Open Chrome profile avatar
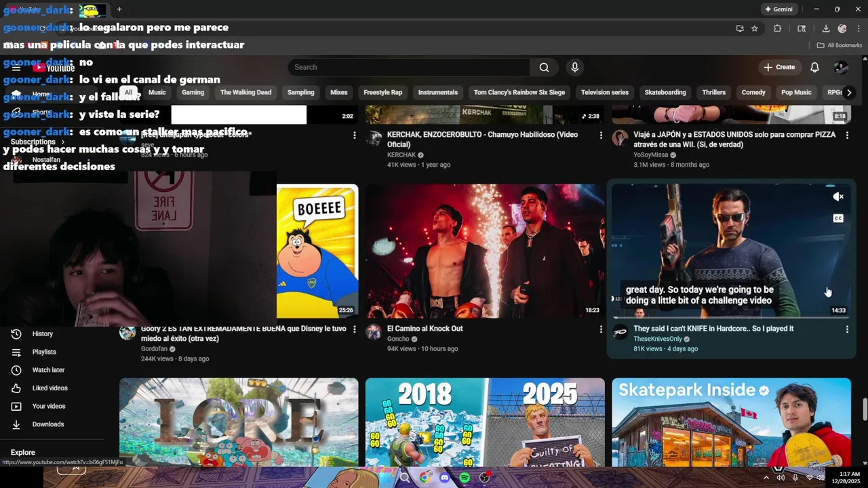The image size is (868, 488). [x=842, y=28]
